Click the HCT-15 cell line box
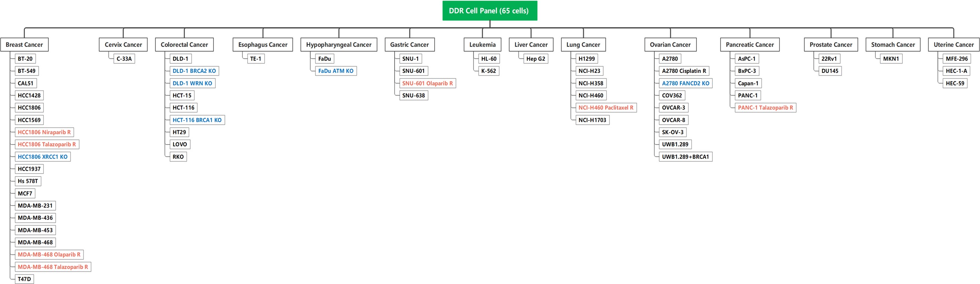 (182, 95)
